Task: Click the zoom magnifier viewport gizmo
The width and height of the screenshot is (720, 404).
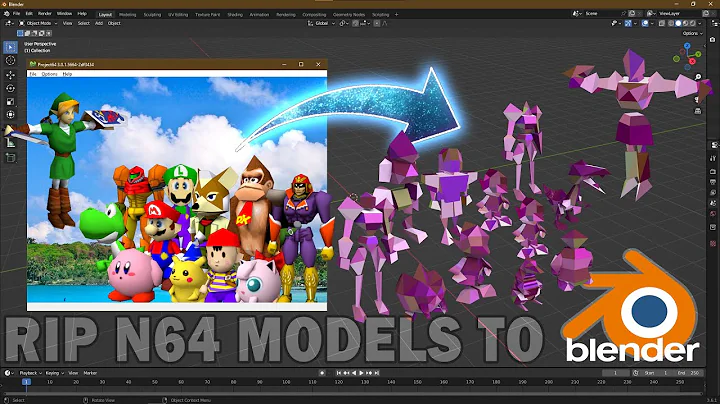Action: click(698, 77)
